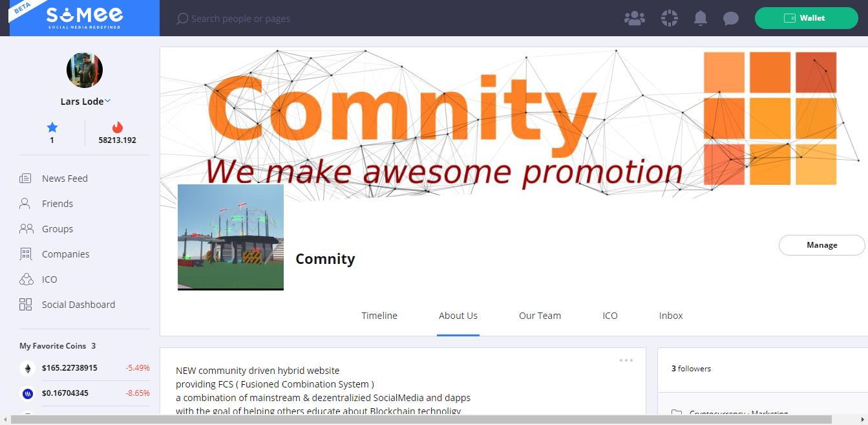Click the lifebuoy help icon in top bar
The width and height of the screenshot is (868, 425).
point(670,18)
